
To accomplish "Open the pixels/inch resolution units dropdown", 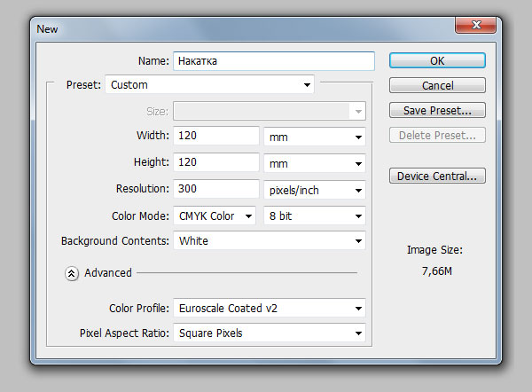I will point(315,190).
